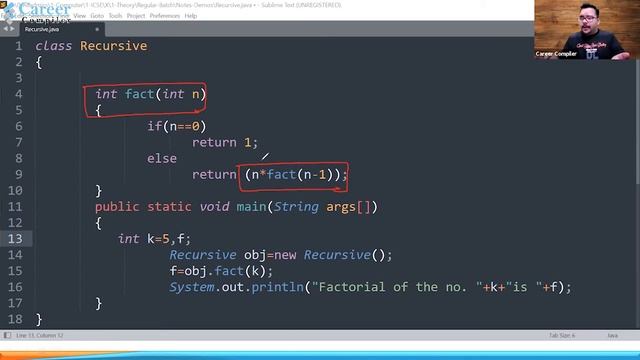This screenshot has height=360, width=640.
Task: Click the 'if(n==0)' condition
Action: click(x=177, y=126)
